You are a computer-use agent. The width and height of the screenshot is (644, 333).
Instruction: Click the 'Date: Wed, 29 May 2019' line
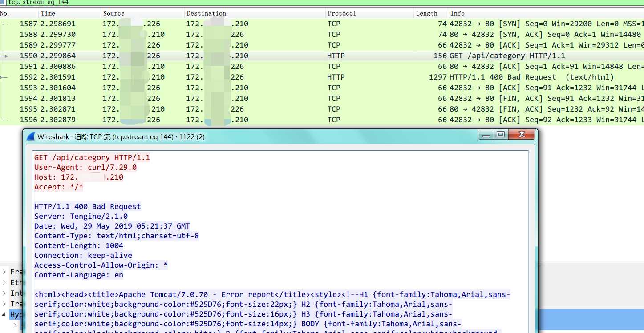[x=112, y=226]
